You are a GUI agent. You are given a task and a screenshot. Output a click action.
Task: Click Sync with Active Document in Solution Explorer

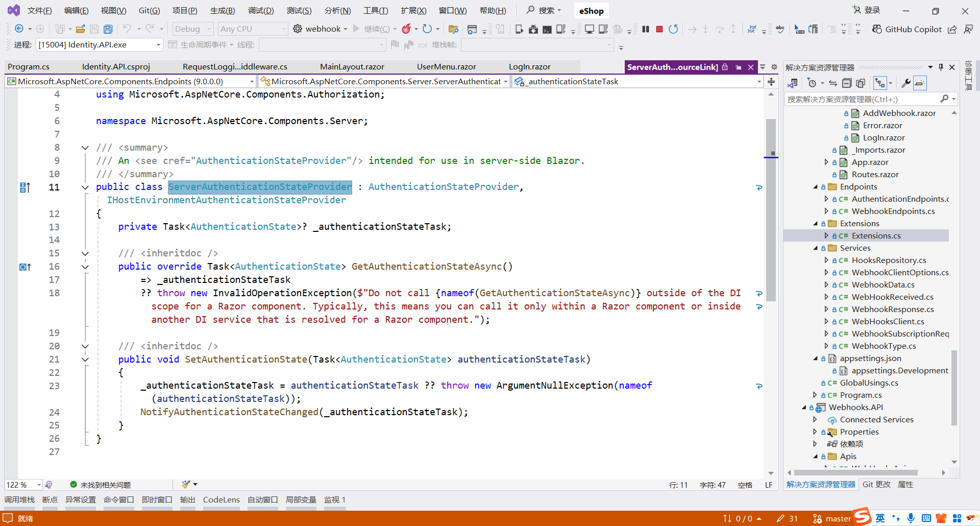point(833,83)
